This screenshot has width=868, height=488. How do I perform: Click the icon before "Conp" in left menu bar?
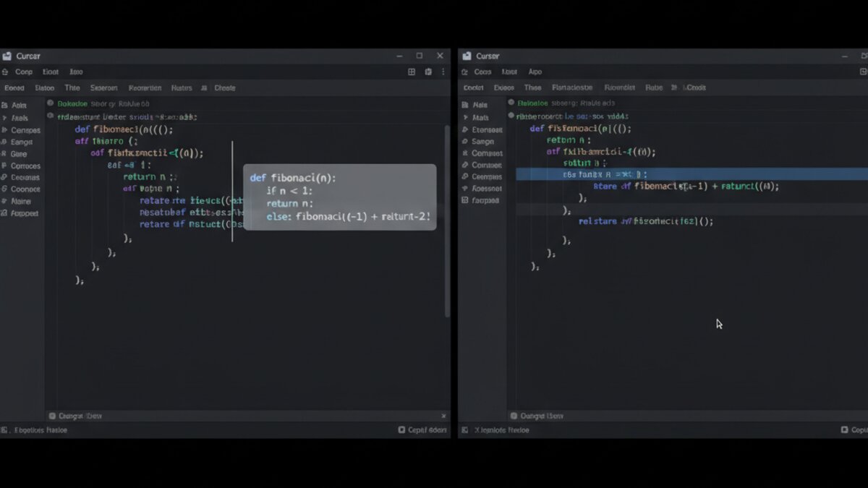(x=5, y=72)
